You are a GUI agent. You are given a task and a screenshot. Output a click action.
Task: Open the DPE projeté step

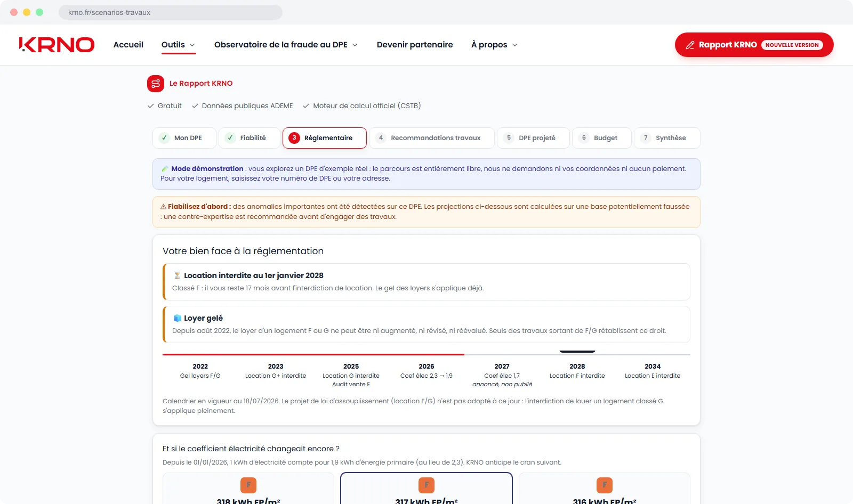pyautogui.click(x=533, y=138)
